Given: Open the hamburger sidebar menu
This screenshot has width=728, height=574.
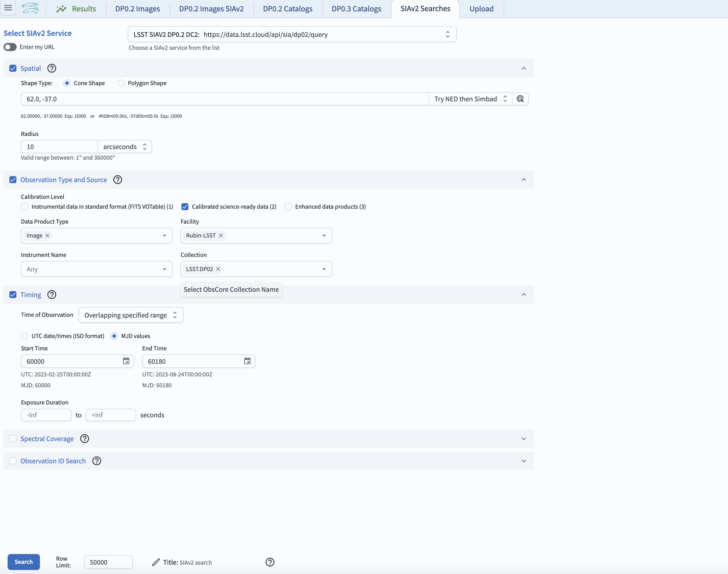Looking at the screenshot, I should coord(8,8).
